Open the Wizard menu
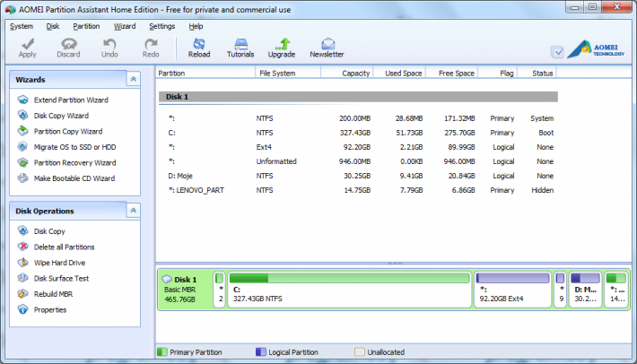This screenshot has height=364, width=637. point(125,26)
